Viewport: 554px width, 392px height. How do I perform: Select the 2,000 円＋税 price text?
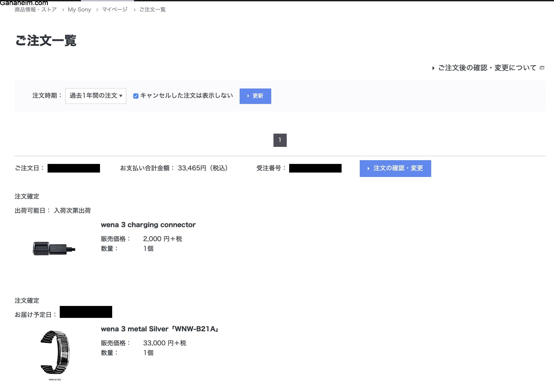pos(163,239)
